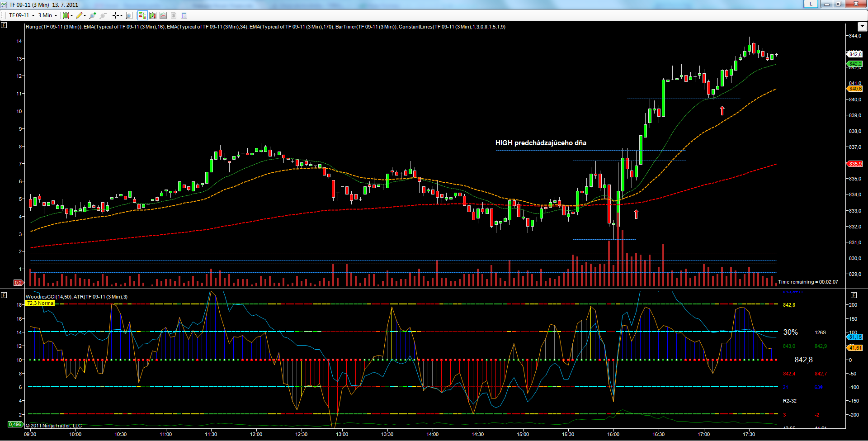868x441 pixels.
Task: Click the zoom frame magnifier icon
Action: point(129,15)
